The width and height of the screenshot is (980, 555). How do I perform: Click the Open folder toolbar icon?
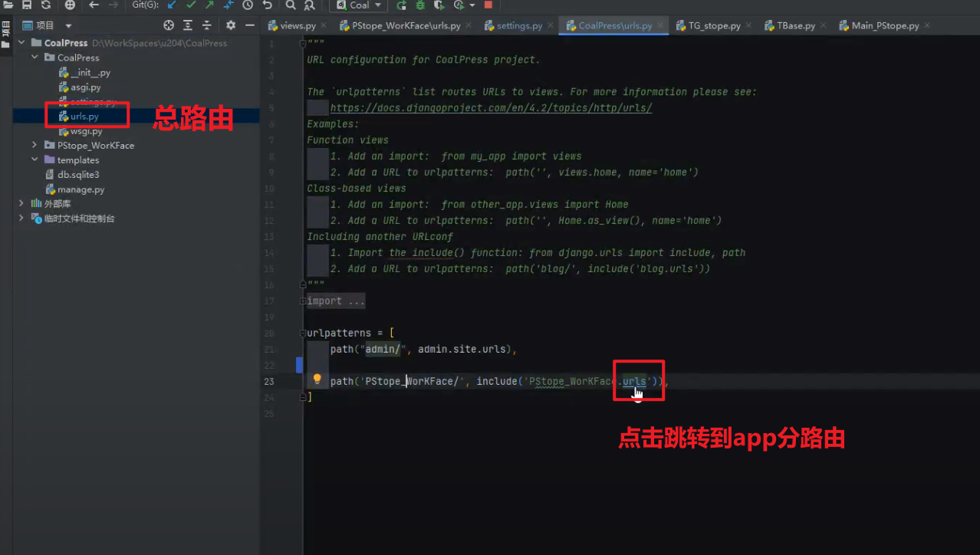coord(7,5)
